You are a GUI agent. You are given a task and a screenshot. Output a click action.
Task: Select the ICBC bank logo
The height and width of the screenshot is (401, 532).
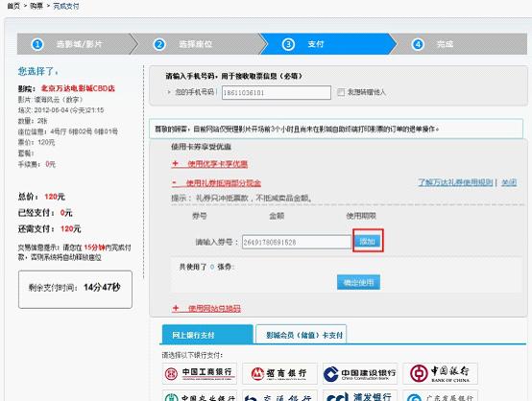pos(200,373)
